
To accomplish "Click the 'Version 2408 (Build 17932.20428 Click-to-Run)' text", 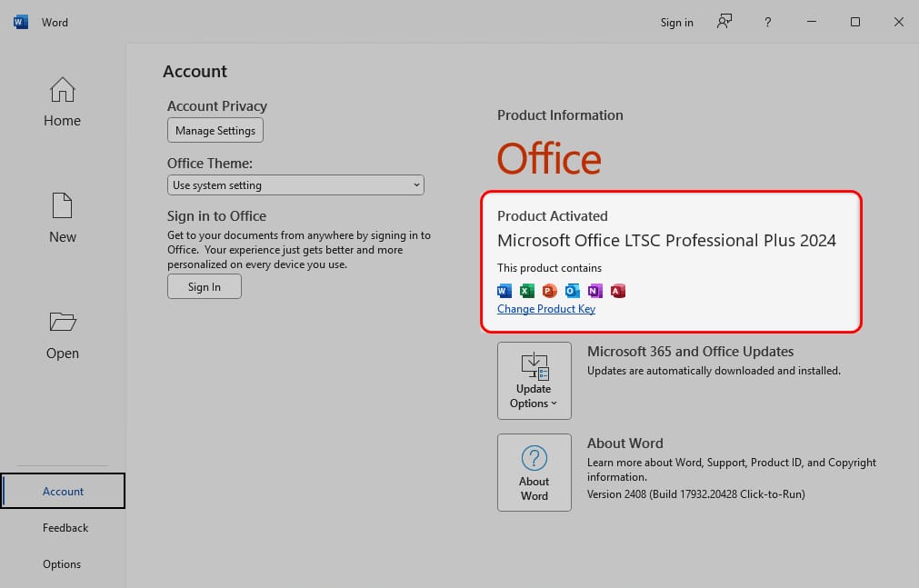I will [695, 494].
